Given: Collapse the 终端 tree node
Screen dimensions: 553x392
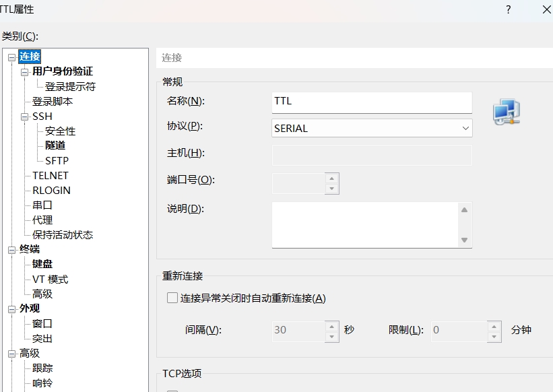Looking at the screenshot, I should [x=11, y=250].
